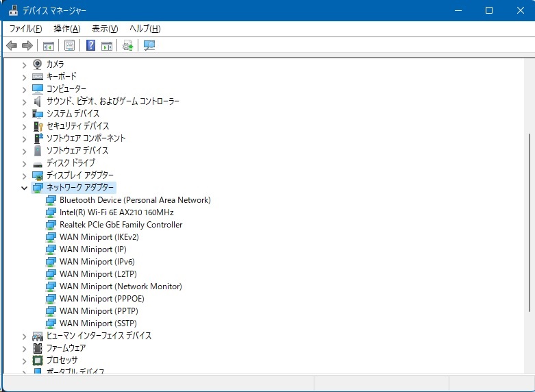535x392 pixels.
Task: Select the セキュリティ デバイス key icon
Action: pos(38,126)
